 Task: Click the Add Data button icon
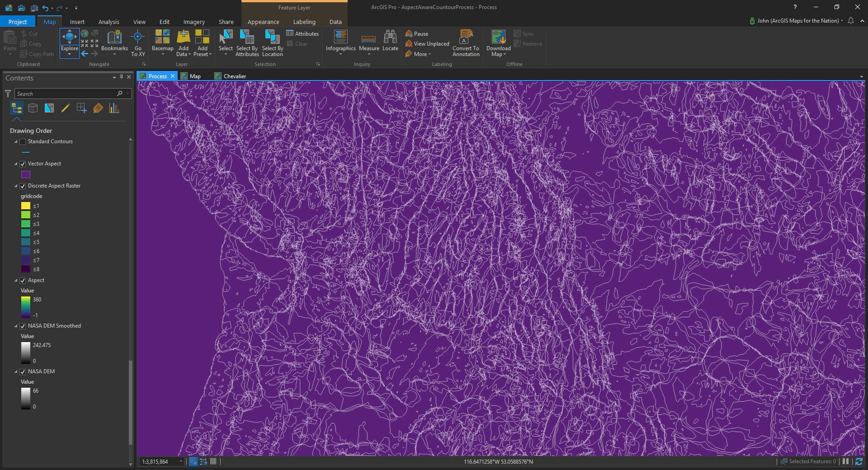click(x=183, y=36)
